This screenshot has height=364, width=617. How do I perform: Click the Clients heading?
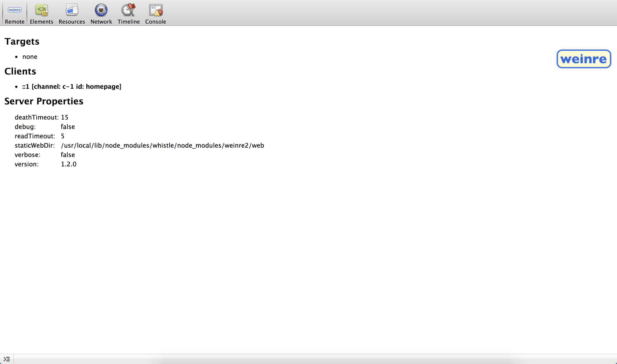[x=20, y=71]
